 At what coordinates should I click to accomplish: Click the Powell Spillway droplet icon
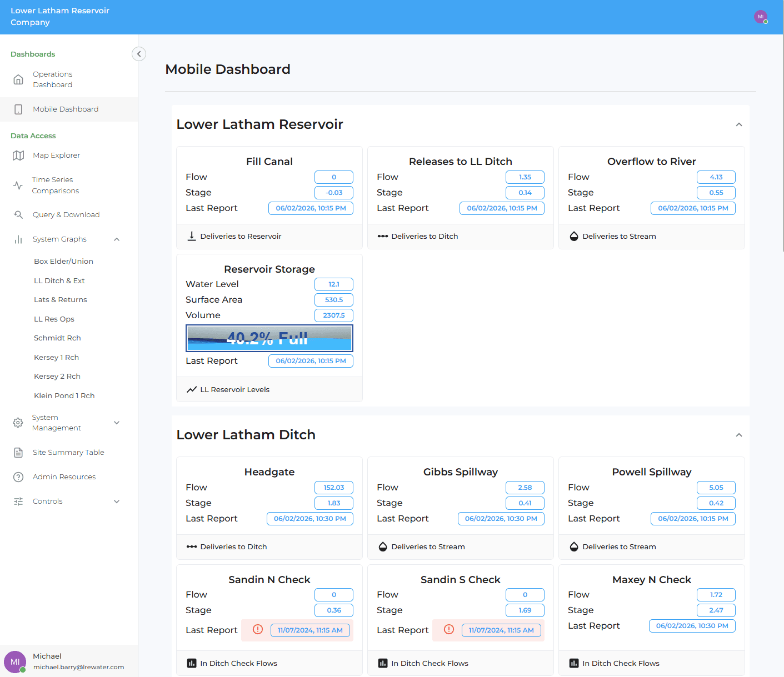pyautogui.click(x=574, y=546)
